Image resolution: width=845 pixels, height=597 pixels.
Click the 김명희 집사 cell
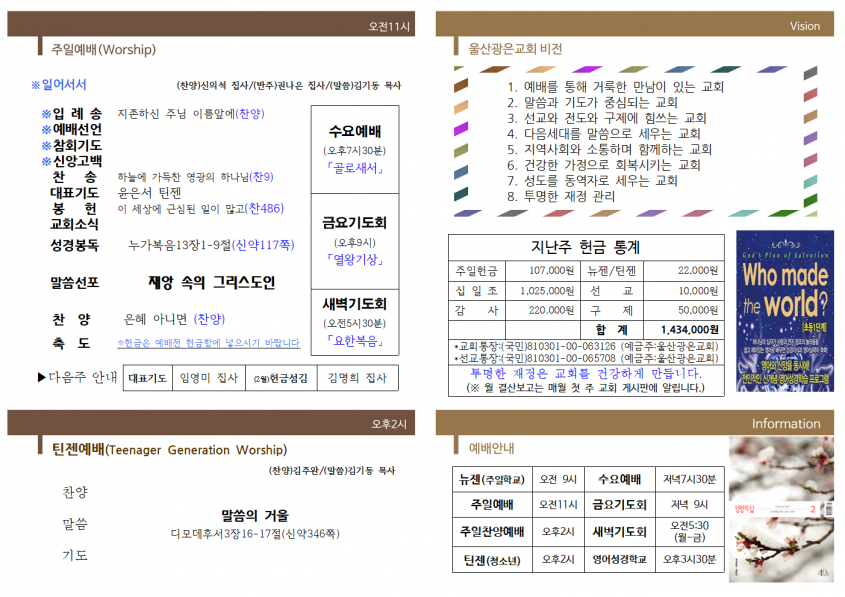click(358, 378)
